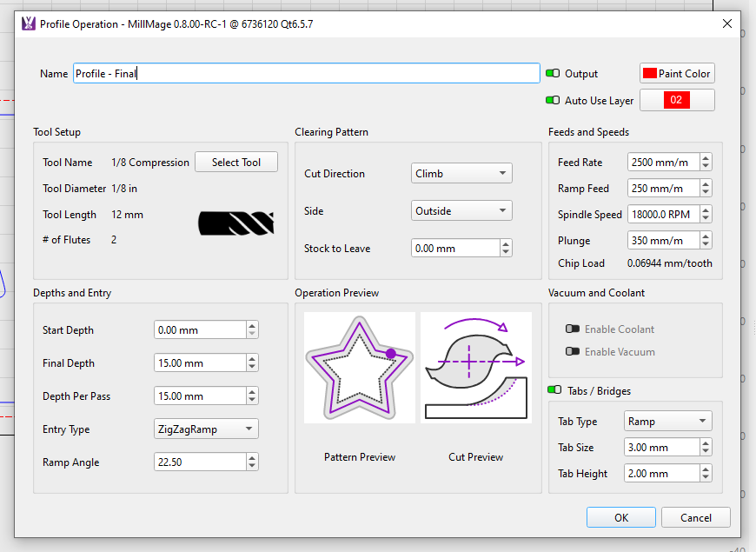
Task: Increase Stock to Leave with up arrow
Action: [506, 244]
